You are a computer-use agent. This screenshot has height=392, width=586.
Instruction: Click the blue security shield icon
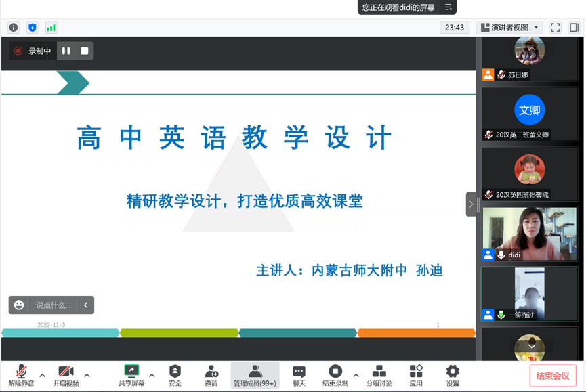pos(33,28)
